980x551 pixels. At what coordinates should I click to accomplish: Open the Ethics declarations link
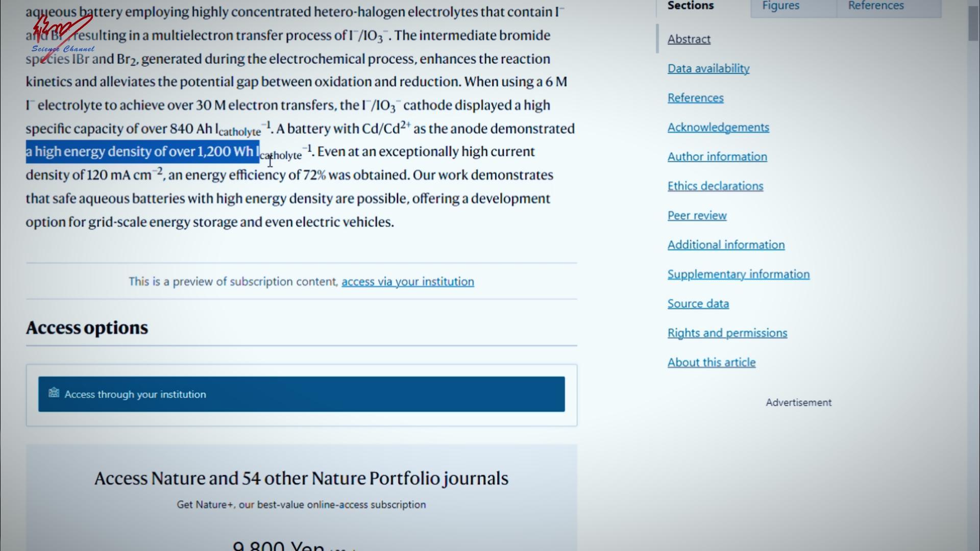point(715,186)
